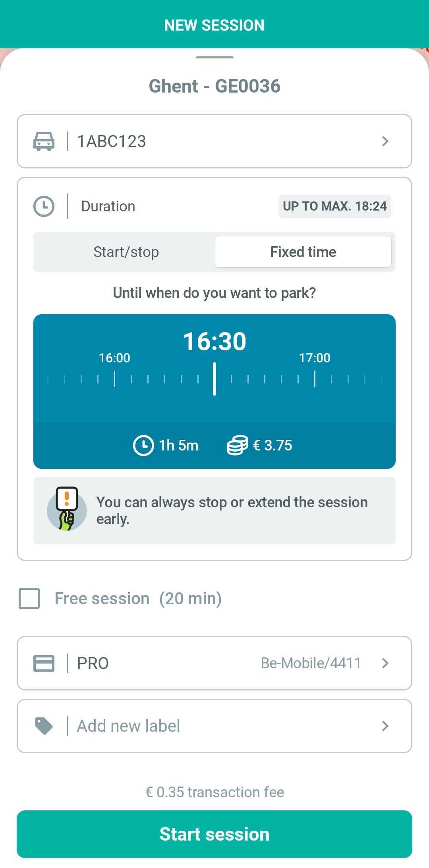The height and width of the screenshot is (868, 429).
Task: Open vehicle selection chevron for 1ABC123
Action: coord(385,141)
